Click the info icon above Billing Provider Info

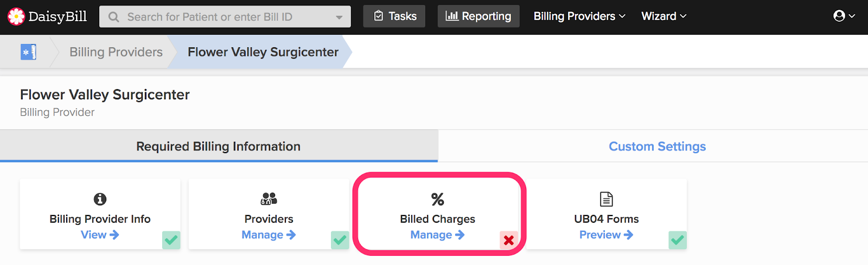(x=100, y=199)
